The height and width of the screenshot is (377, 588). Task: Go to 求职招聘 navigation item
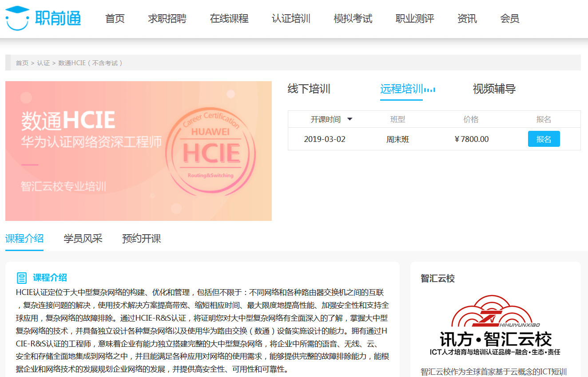click(x=167, y=19)
